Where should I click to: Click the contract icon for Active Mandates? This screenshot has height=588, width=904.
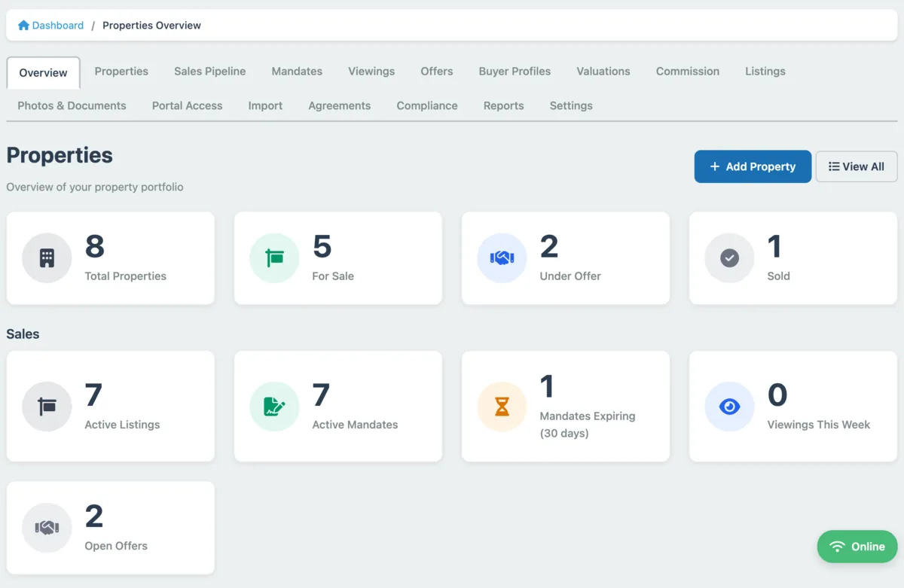[274, 407]
